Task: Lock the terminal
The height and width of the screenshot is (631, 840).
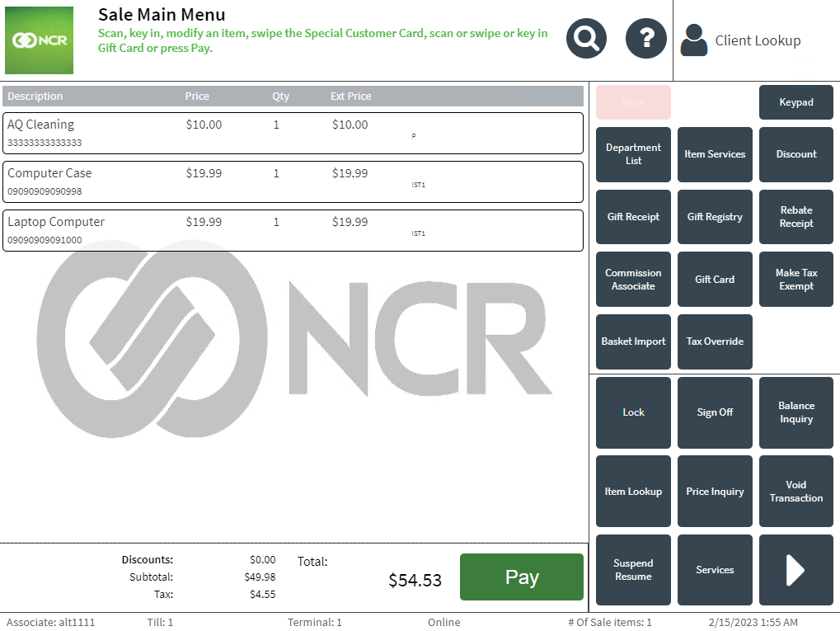Action: 633,412
